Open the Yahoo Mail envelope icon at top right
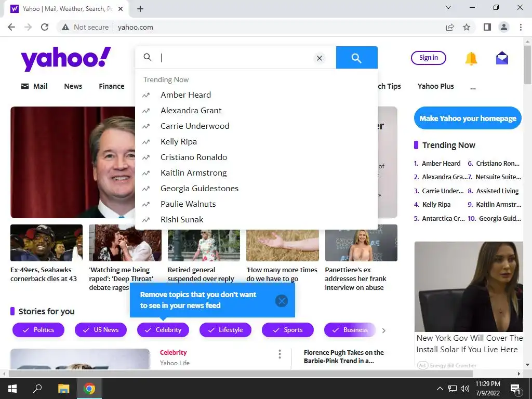The image size is (532, 399). click(x=502, y=58)
